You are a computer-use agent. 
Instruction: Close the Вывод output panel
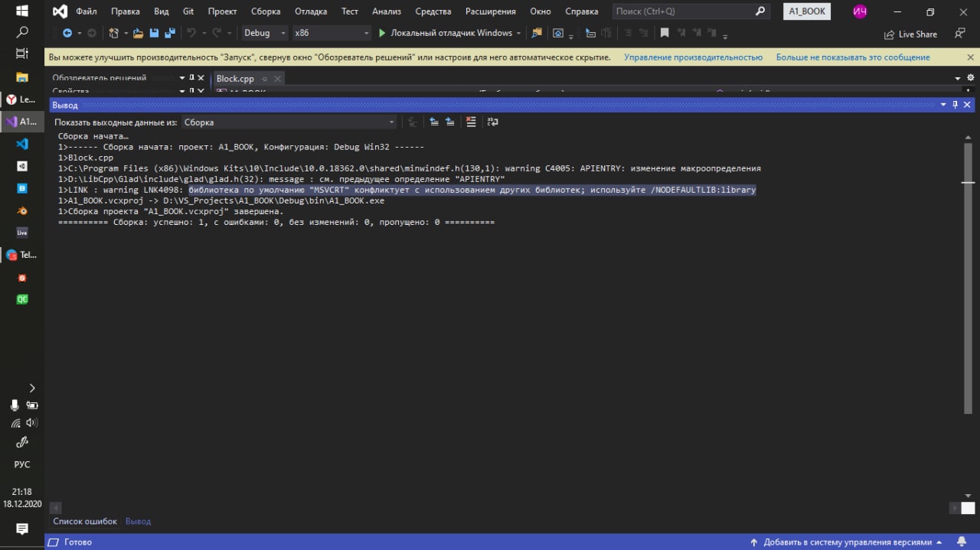(968, 105)
